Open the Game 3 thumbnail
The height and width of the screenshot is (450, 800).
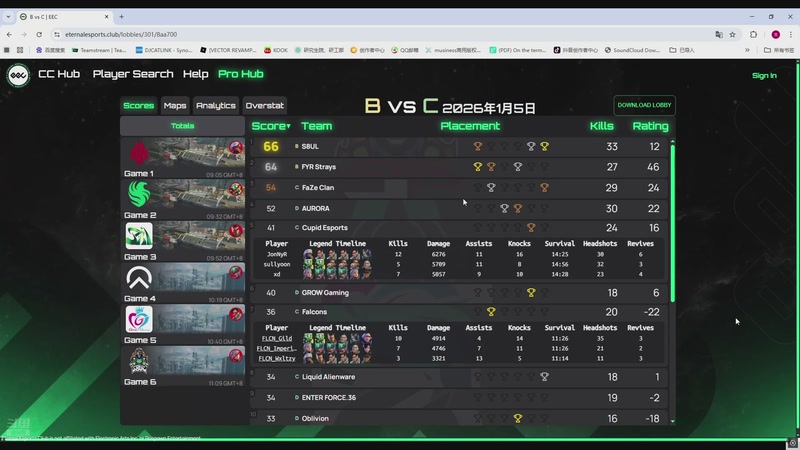183,241
